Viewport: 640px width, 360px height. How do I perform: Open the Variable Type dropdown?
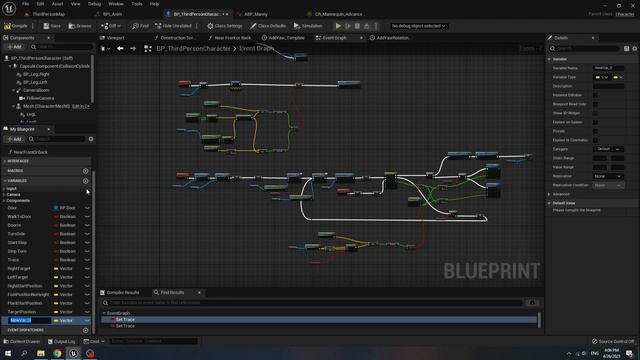tap(602, 77)
